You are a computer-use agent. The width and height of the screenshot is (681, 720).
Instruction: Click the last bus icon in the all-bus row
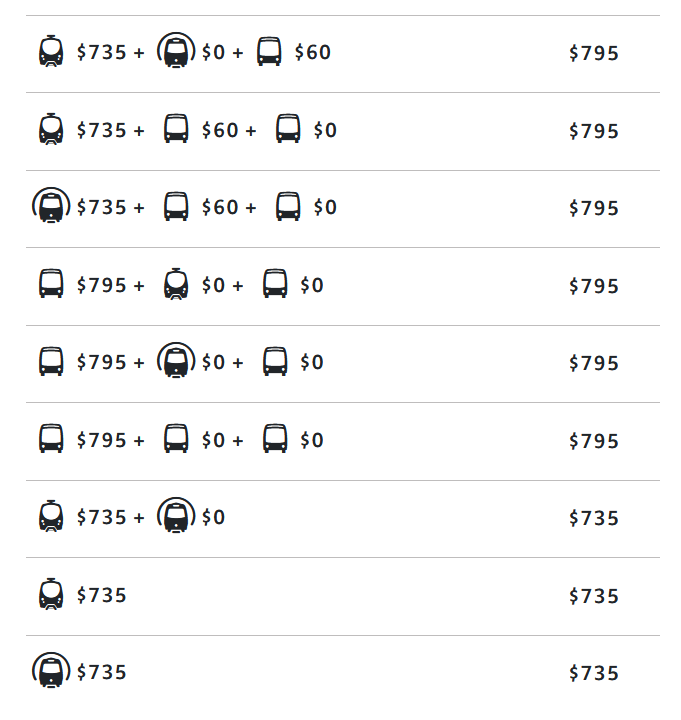[275, 439]
